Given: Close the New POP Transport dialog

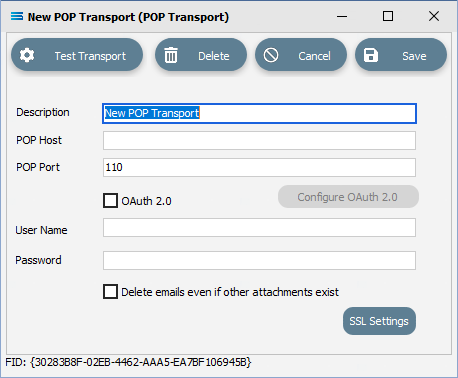Looking at the screenshot, I should (434, 16).
